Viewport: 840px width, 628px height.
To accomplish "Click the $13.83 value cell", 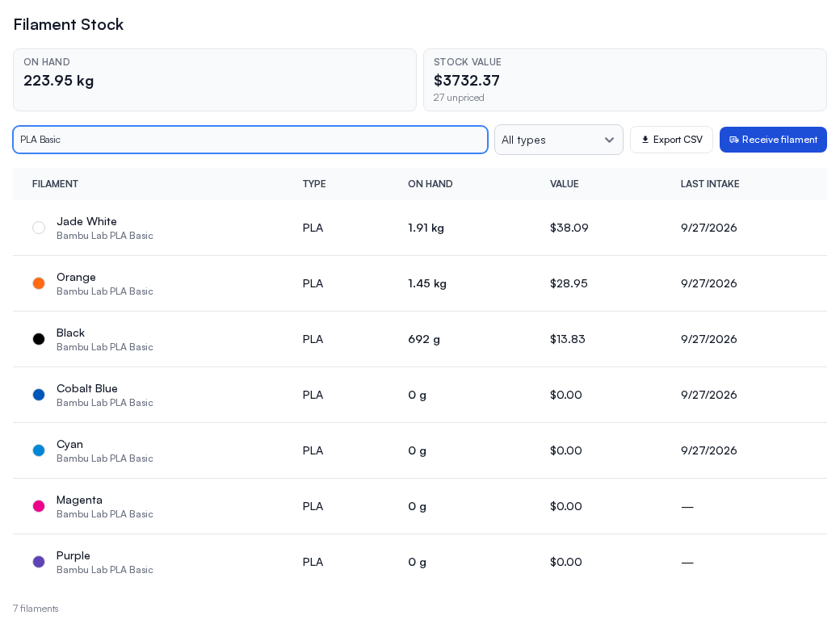I will [567, 339].
